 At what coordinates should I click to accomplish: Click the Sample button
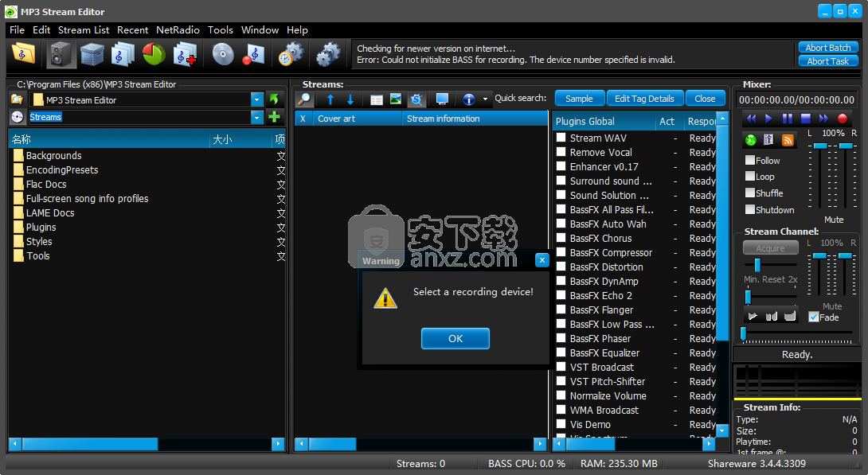click(x=579, y=99)
